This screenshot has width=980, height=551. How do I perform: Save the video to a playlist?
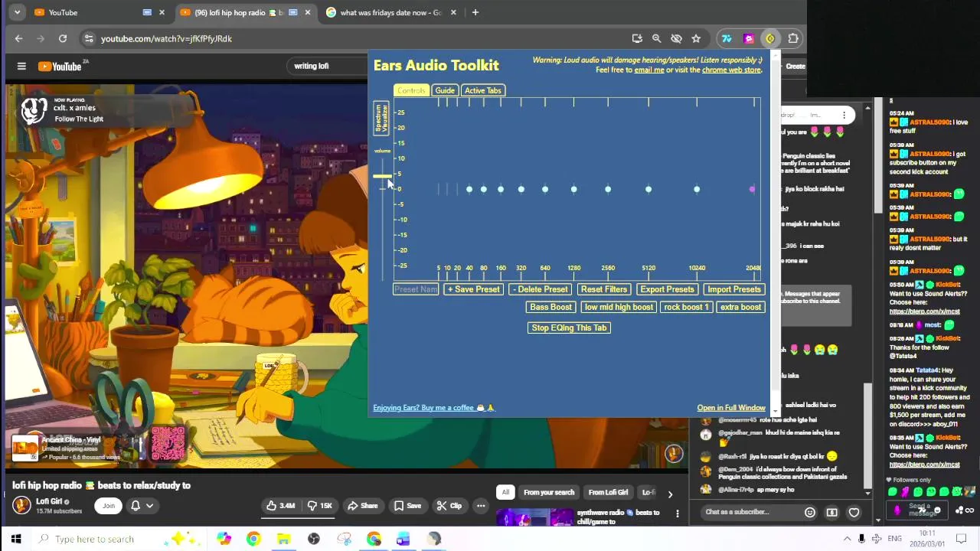pyautogui.click(x=407, y=506)
